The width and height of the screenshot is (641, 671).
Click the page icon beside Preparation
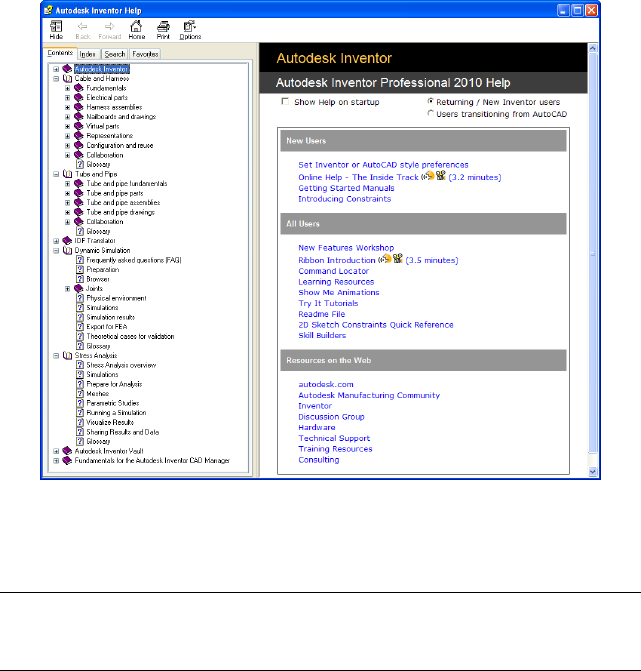pyautogui.click(x=80, y=270)
